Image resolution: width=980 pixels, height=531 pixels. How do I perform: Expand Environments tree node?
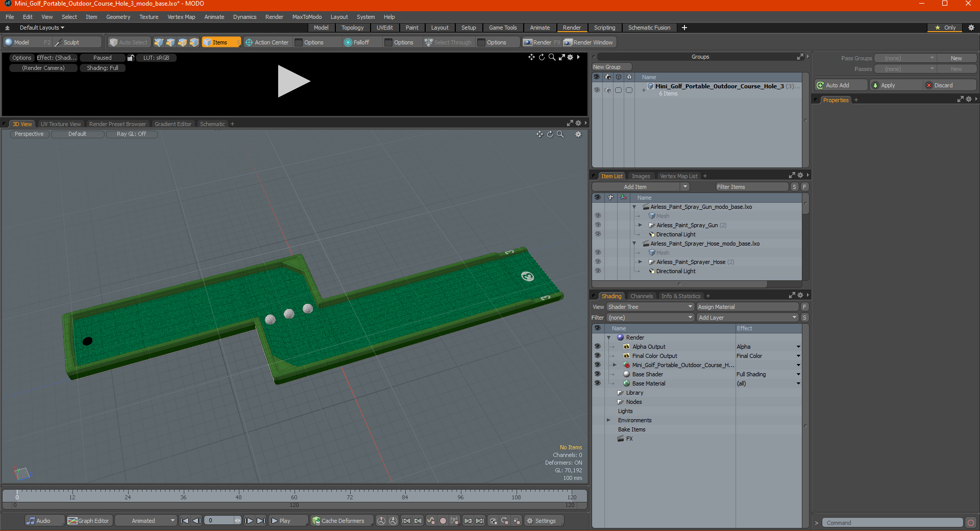pos(608,420)
